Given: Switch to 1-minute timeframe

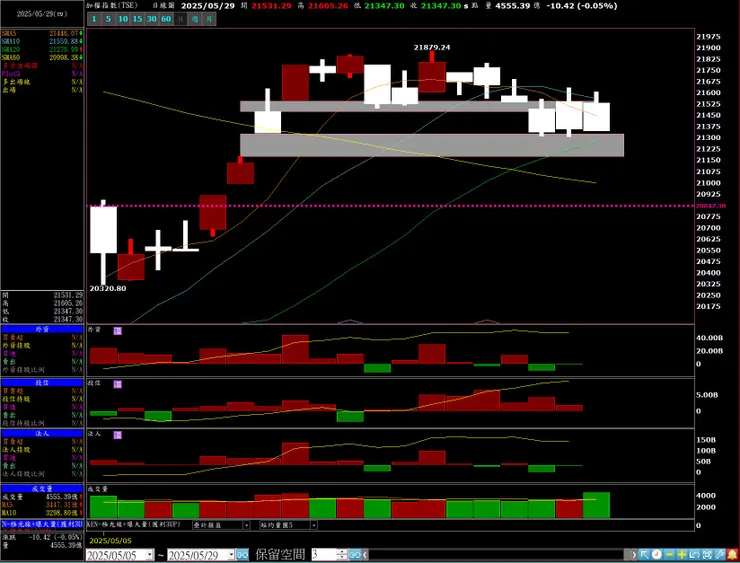Looking at the screenshot, I should tap(94, 19).
